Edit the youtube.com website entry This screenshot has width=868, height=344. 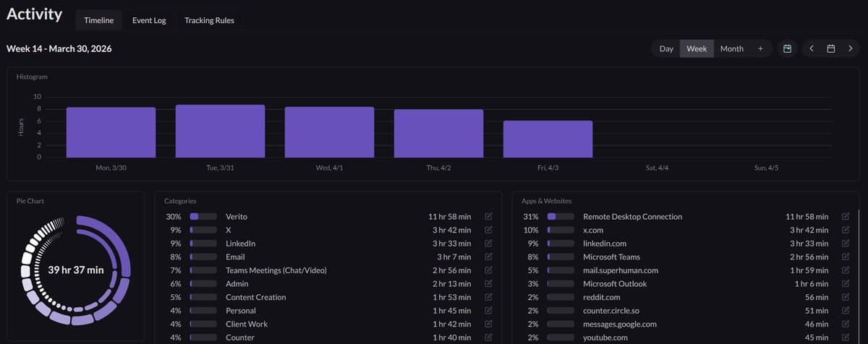[846, 337]
